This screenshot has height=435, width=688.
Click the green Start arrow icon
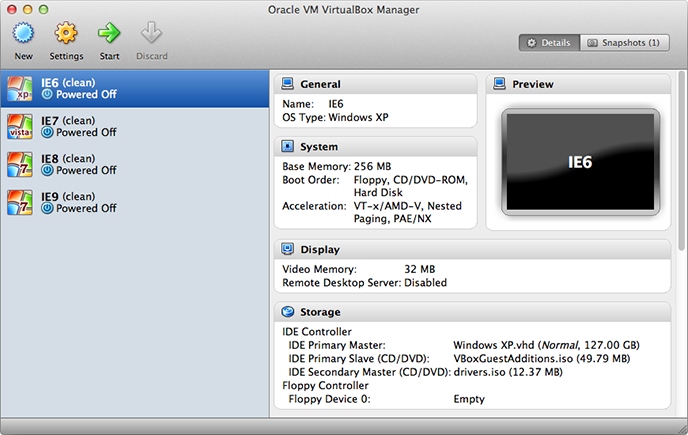click(x=109, y=33)
